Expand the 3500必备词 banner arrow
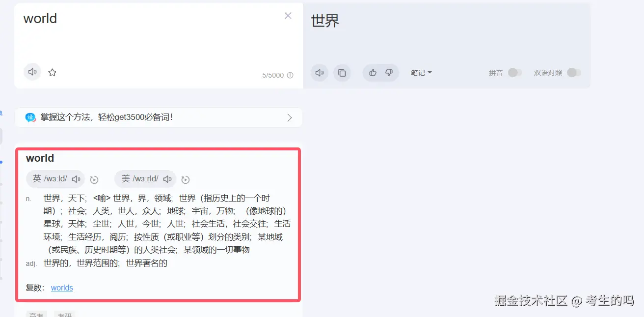 point(290,117)
